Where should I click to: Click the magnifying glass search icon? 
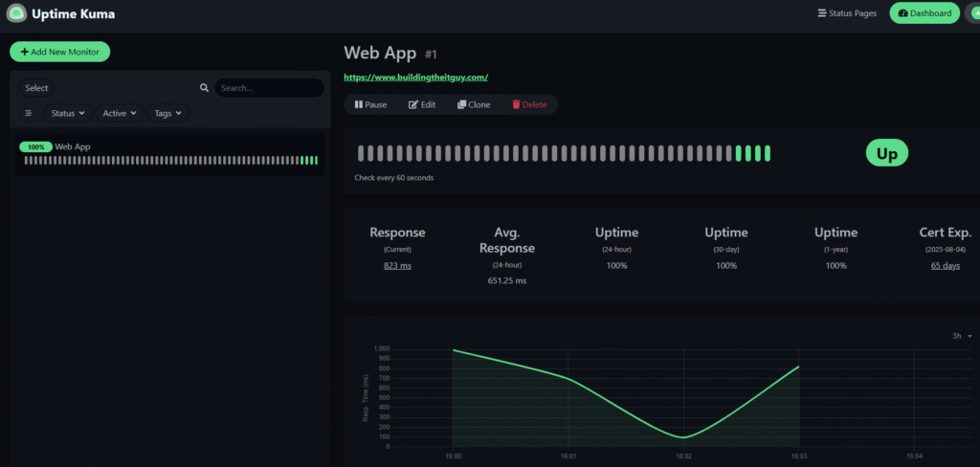pyautogui.click(x=204, y=88)
